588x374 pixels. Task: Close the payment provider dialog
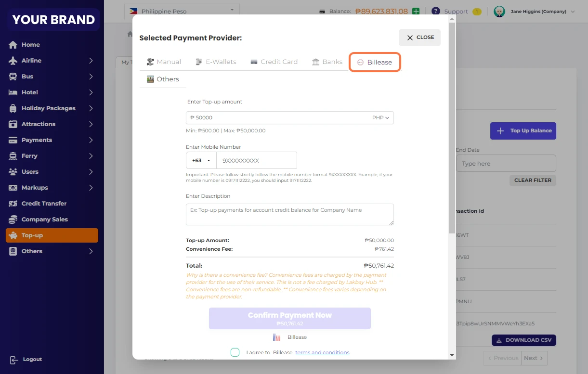click(419, 37)
